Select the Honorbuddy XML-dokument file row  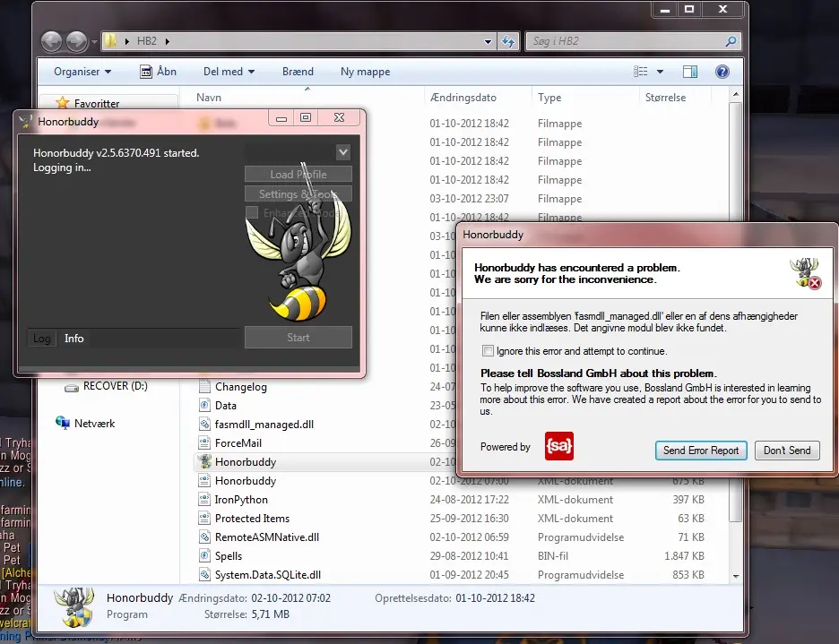[x=452, y=481]
